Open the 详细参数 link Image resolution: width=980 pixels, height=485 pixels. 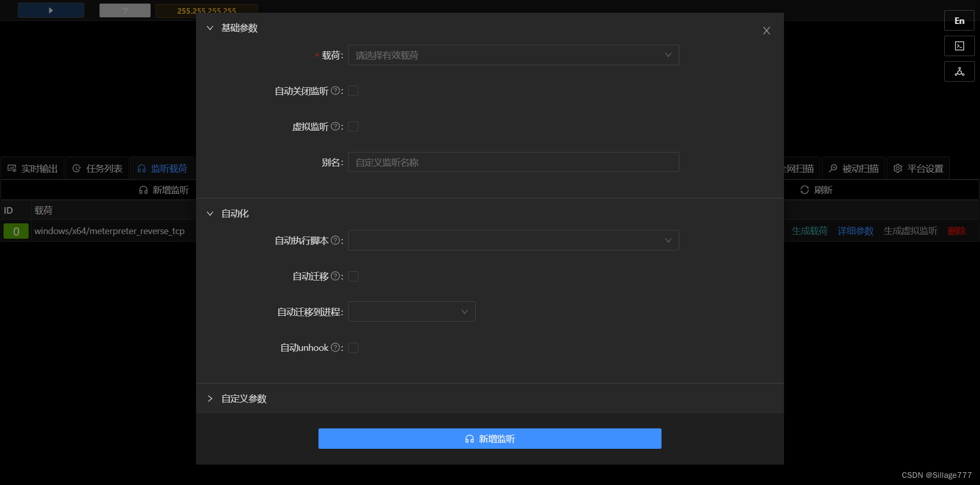[855, 231]
